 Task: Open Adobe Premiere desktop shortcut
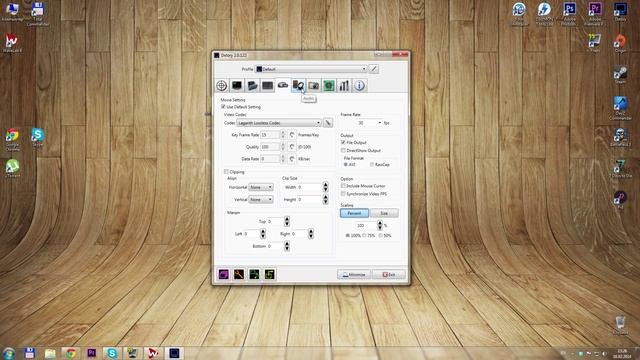pyautogui.click(x=595, y=13)
